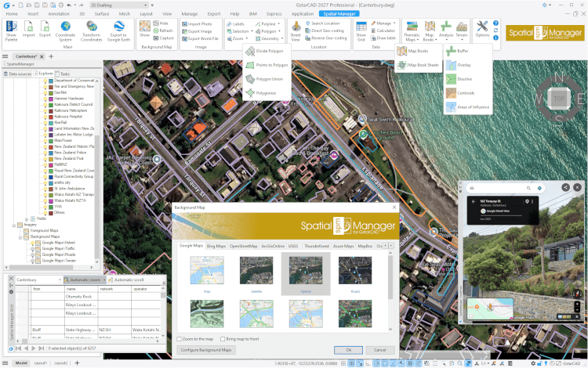Check 'Zoom to the map' checkbox
This screenshot has width=588, height=368.
180,339
